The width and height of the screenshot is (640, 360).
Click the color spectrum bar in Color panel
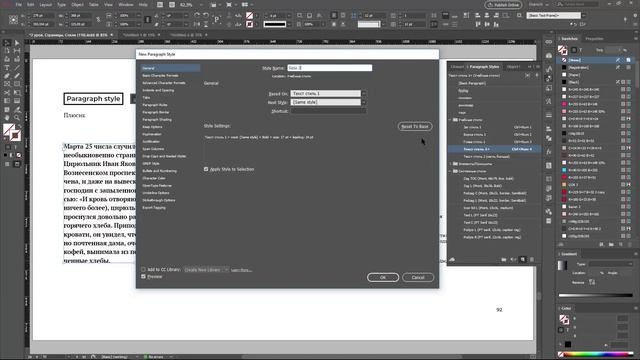[598, 354]
